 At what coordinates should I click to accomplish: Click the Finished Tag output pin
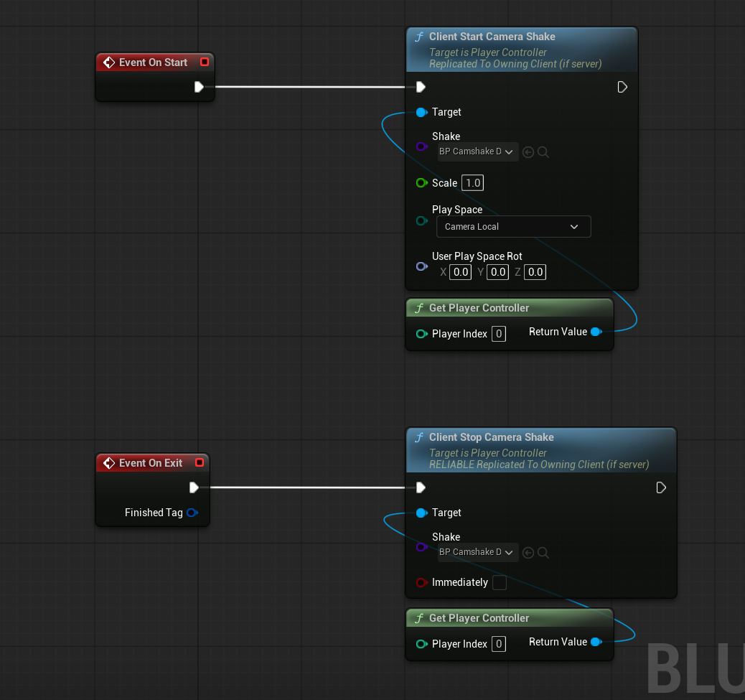click(x=192, y=513)
